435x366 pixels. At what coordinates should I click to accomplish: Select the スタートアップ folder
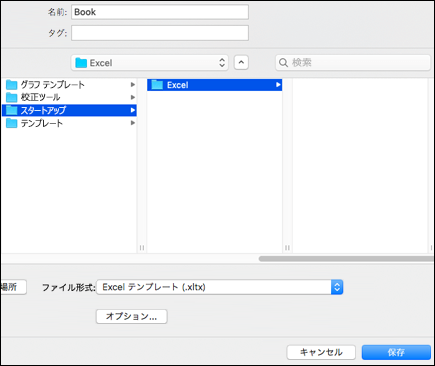pos(69,110)
